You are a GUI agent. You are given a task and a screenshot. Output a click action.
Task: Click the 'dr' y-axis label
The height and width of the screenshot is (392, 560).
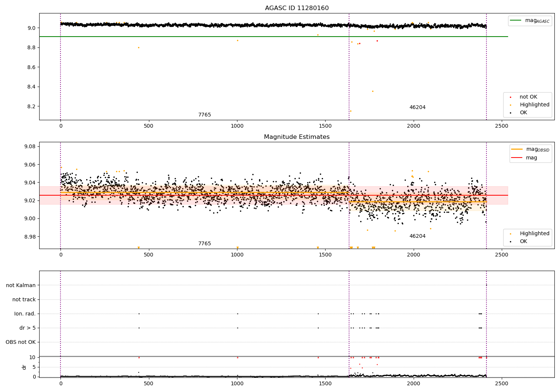(x=24, y=367)
